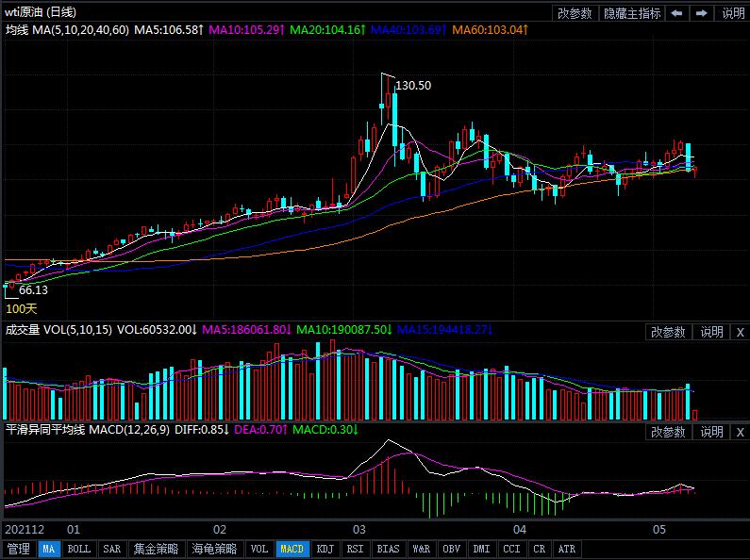The width and height of the screenshot is (750, 560).
Task: Open 说明 in the volume panel
Action: 711,332
